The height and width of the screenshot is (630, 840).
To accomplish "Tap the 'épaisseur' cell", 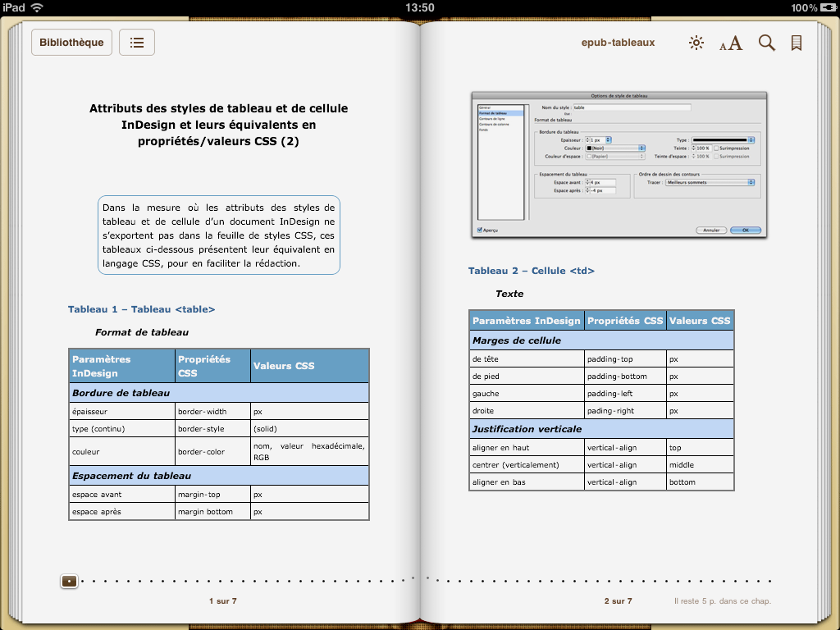I will (122, 412).
